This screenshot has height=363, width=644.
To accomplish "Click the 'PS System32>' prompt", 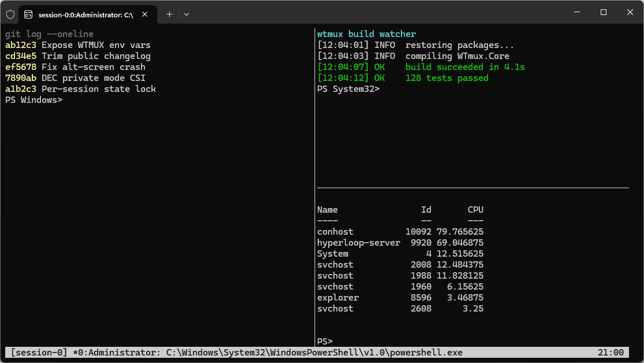I will coord(348,89).
